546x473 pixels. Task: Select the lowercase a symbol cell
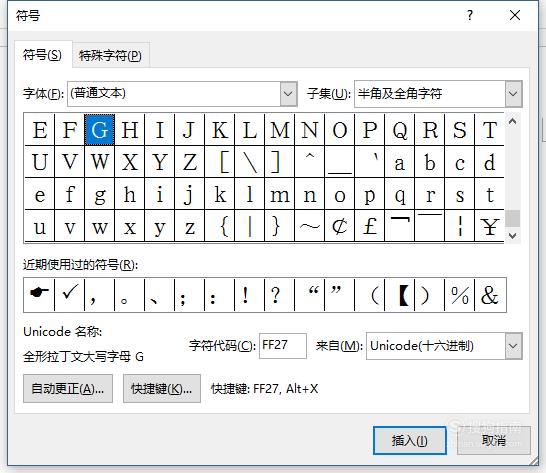tap(400, 162)
